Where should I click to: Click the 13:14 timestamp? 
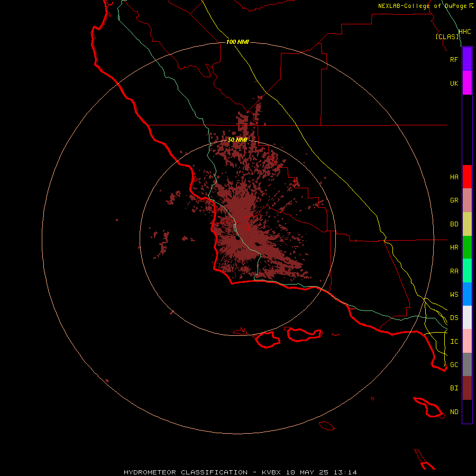point(345,472)
